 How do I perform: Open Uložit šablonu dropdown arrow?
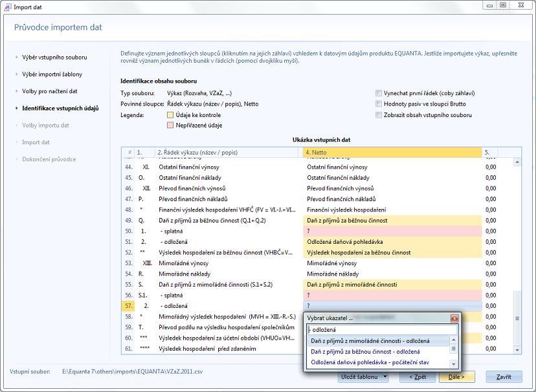(385, 376)
